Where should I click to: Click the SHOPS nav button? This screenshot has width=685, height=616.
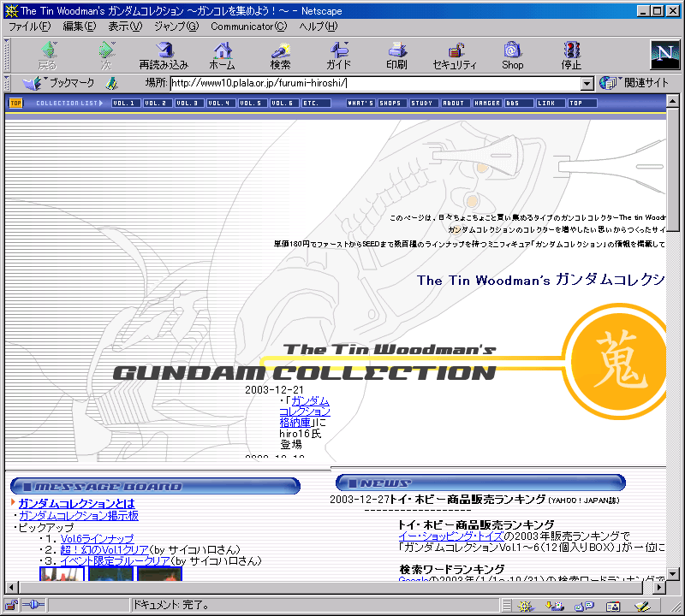pos(392,103)
